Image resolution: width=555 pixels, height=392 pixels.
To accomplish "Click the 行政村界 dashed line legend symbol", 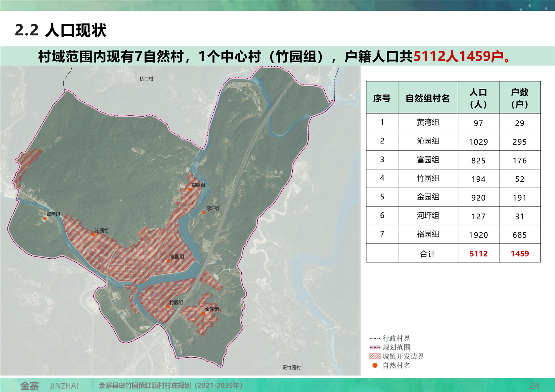I will coord(375,338).
